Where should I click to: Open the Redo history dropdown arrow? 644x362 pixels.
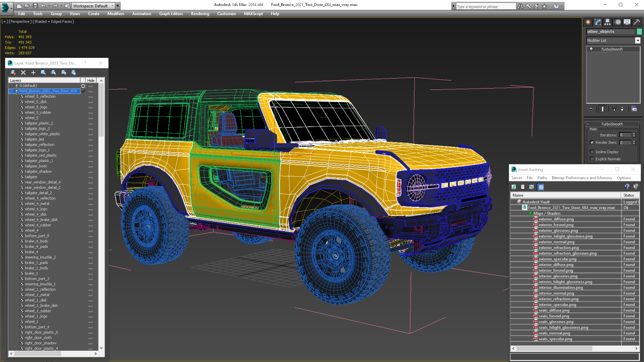point(61,6)
